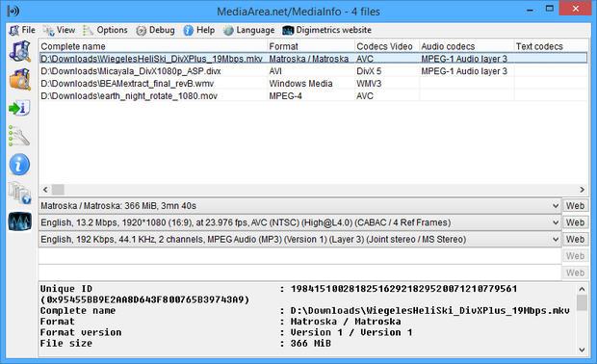The image size is (597, 364).
Task: Click the Web button beside the video stream
Action: pyautogui.click(x=575, y=222)
